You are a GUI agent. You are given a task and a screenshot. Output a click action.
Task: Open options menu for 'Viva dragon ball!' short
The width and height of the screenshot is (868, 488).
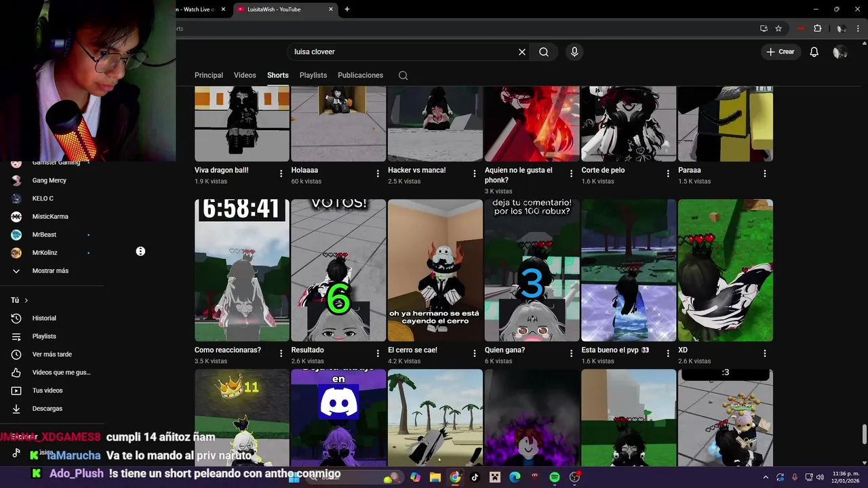pos(281,174)
